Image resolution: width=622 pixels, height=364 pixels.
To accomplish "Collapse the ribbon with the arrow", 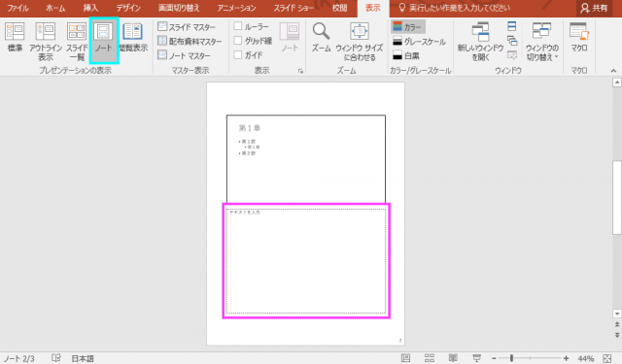I will [x=613, y=71].
